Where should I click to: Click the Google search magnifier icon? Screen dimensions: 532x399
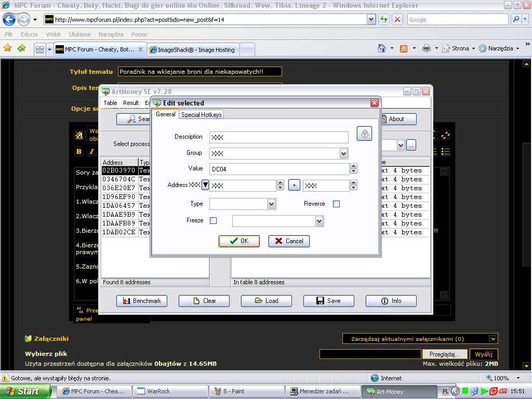click(516, 19)
